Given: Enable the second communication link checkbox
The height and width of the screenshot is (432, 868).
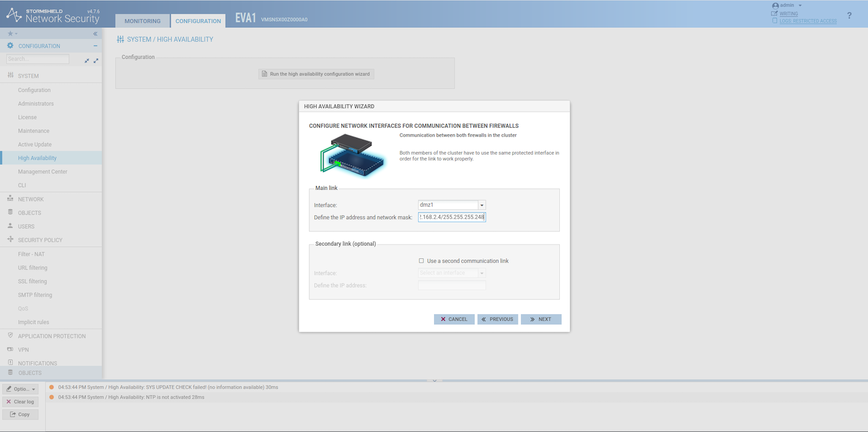Looking at the screenshot, I should point(421,261).
